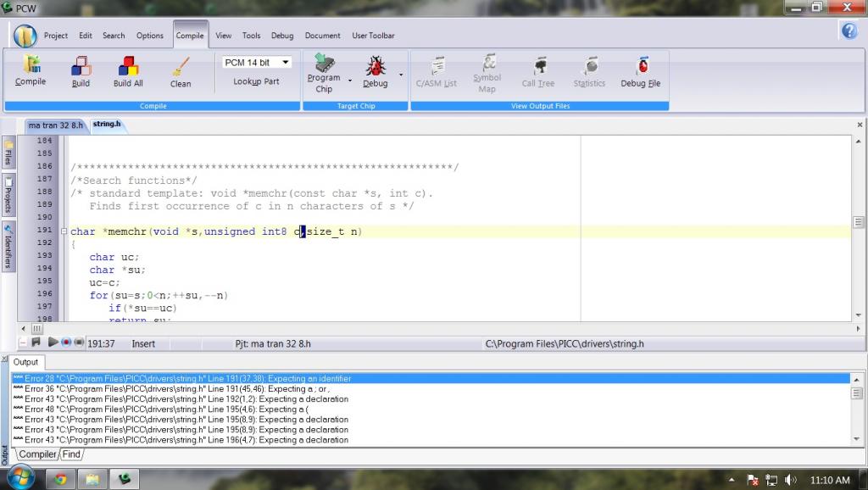This screenshot has height=490, width=868.
Task: Open the Windows Start menu
Action: coord(20,479)
